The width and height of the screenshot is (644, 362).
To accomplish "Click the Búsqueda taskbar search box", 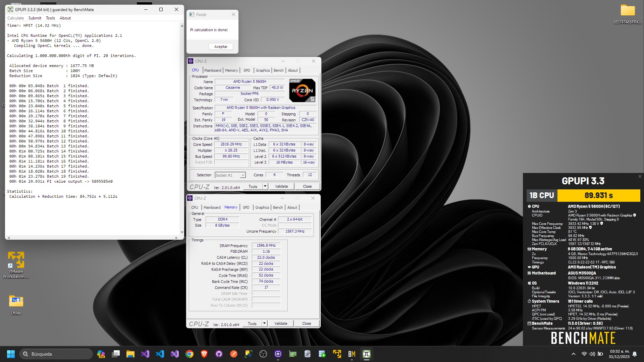I will (56, 354).
